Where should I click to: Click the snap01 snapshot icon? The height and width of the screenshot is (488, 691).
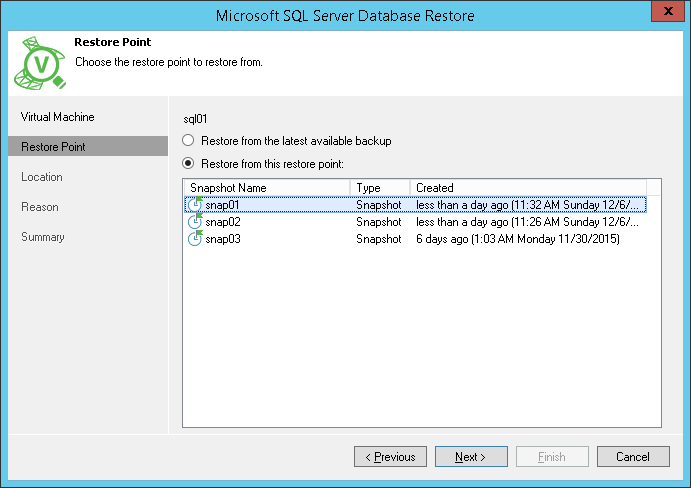coord(195,205)
